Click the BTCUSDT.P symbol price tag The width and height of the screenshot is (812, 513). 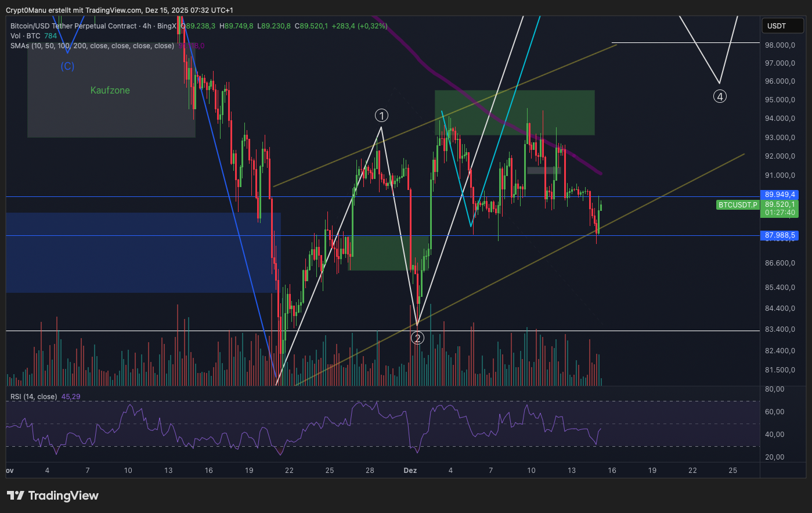click(738, 205)
